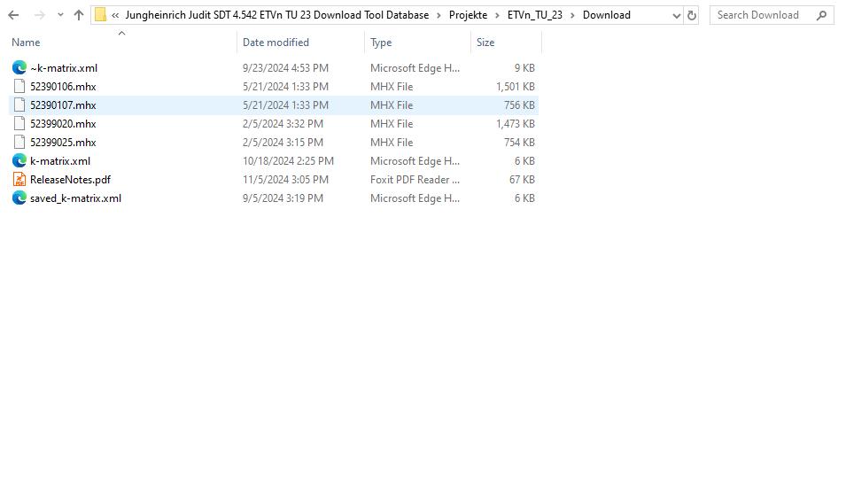Expand chevron after Jungheinrich Judit SDT breadcrumb
This screenshot has width=846, height=504.
pyautogui.click(x=439, y=15)
